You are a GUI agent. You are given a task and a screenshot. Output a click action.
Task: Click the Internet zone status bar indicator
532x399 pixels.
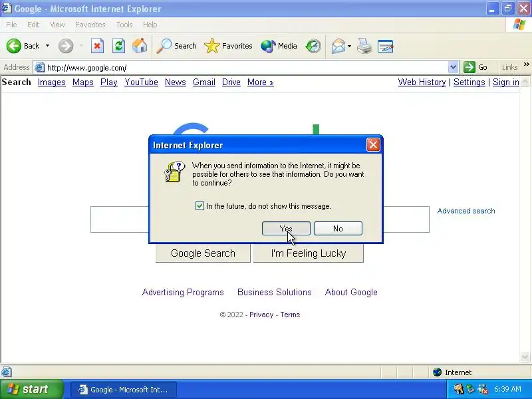pyautogui.click(x=452, y=372)
